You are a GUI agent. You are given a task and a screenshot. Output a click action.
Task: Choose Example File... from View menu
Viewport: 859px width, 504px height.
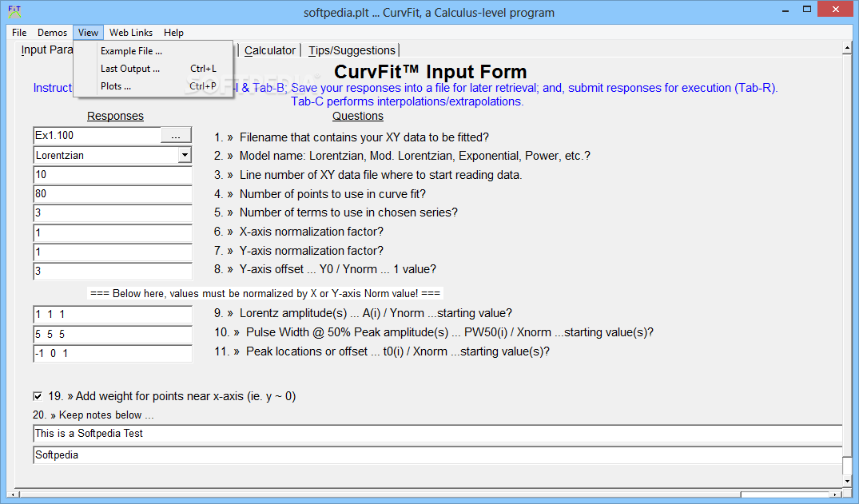point(153,51)
